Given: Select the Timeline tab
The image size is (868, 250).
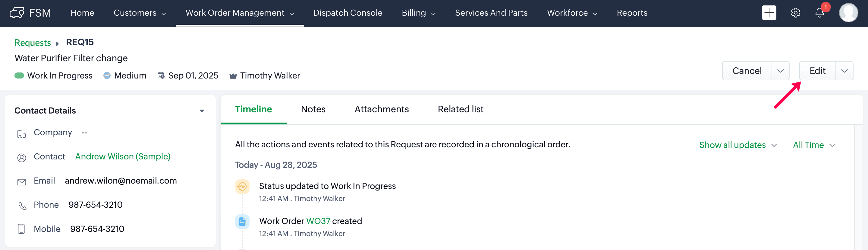Looking at the screenshot, I should pos(253,109).
